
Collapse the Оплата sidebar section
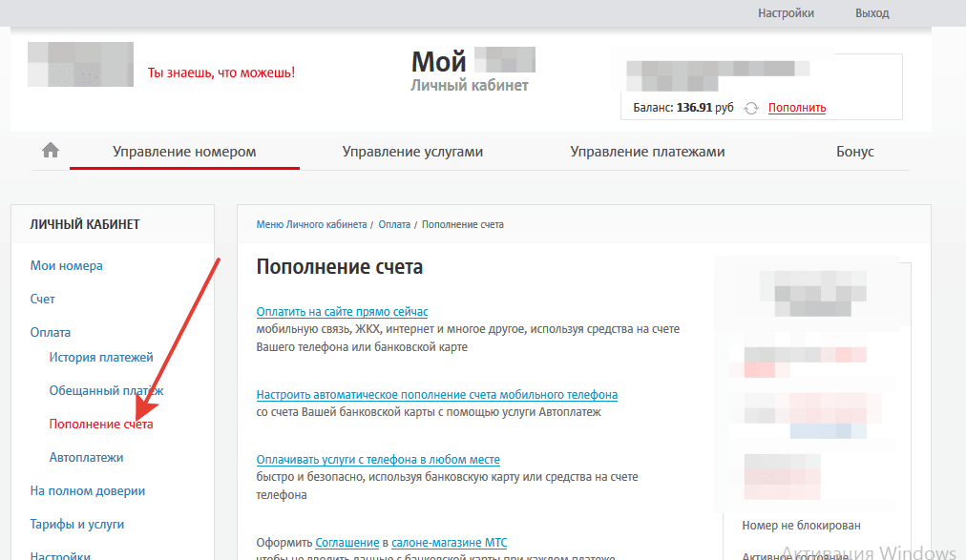(51, 333)
